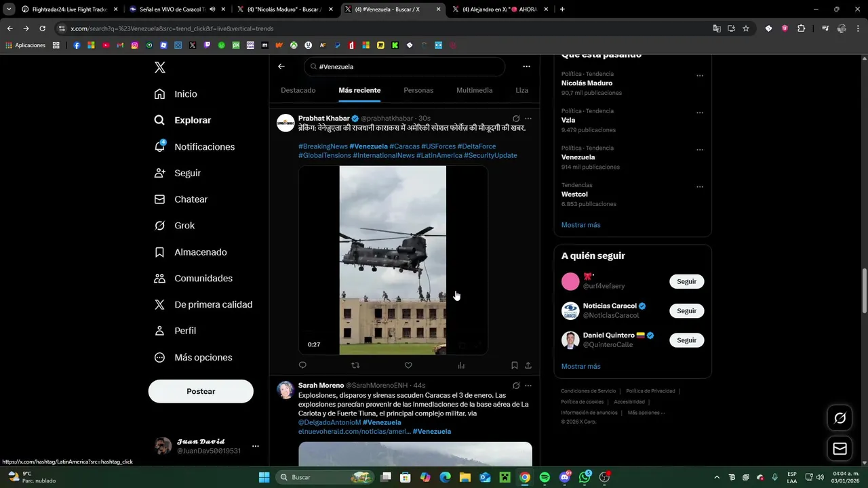Switch to the Listas tab
The height and width of the screenshot is (488, 868).
tap(521, 90)
